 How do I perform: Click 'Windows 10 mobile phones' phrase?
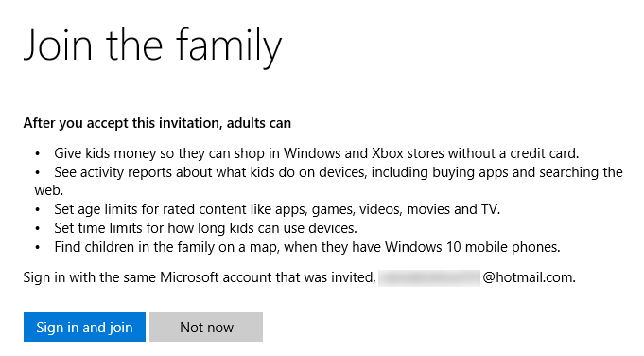(x=472, y=247)
